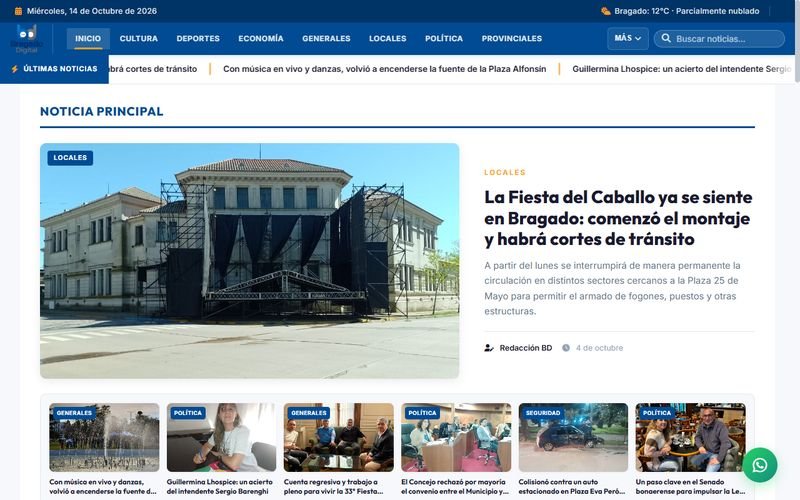
Task: Click the clock icon beside 4 de octubre
Action: click(566, 348)
